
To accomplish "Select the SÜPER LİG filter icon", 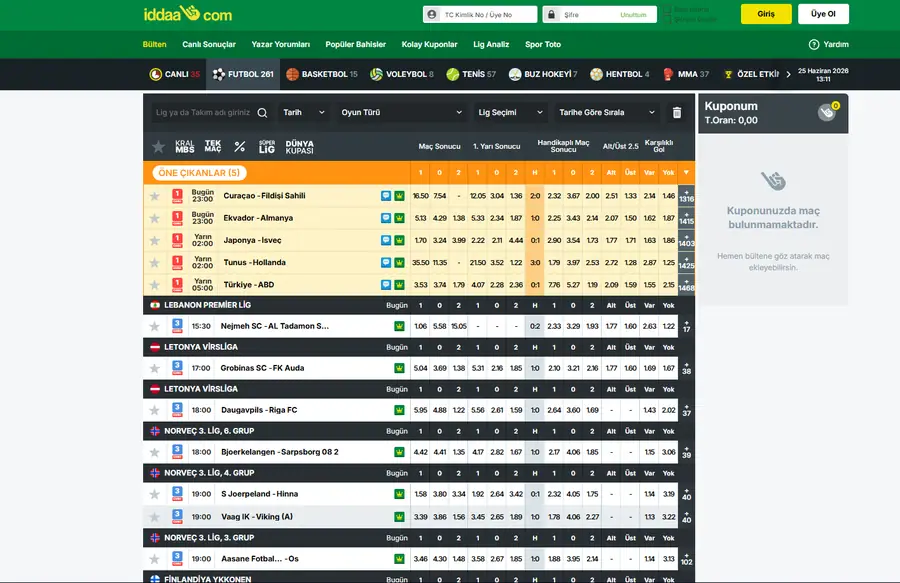I will pyautogui.click(x=267, y=146).
